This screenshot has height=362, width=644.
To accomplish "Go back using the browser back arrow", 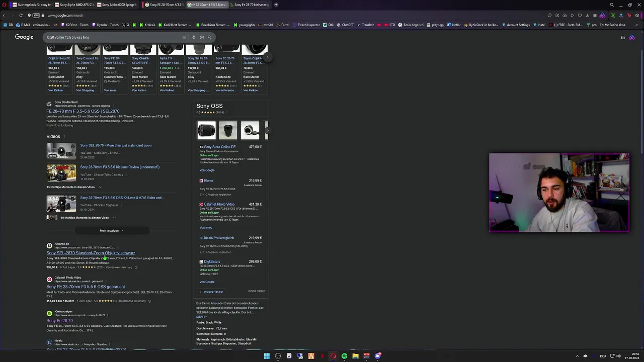I will [x=5, y=15].
